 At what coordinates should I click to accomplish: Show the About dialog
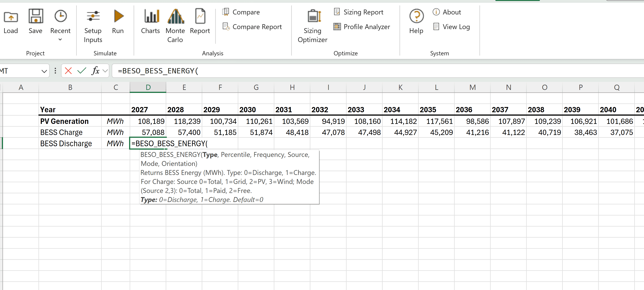point(447,12)
